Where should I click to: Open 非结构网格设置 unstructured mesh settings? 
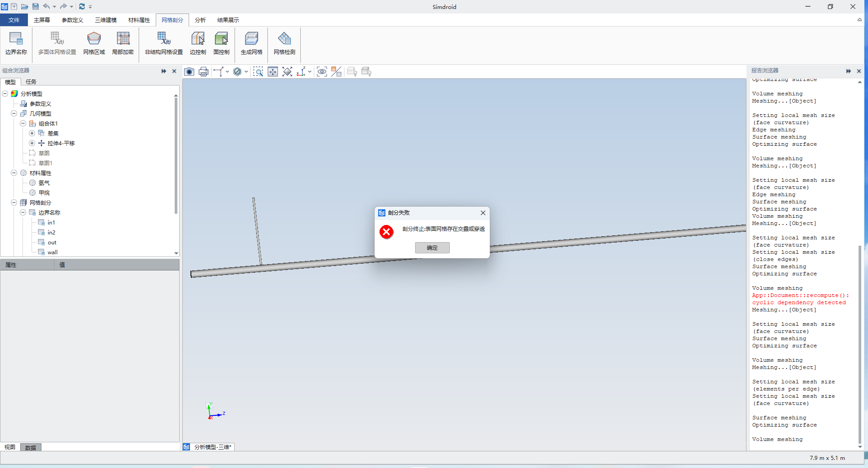tap(164, 44)
